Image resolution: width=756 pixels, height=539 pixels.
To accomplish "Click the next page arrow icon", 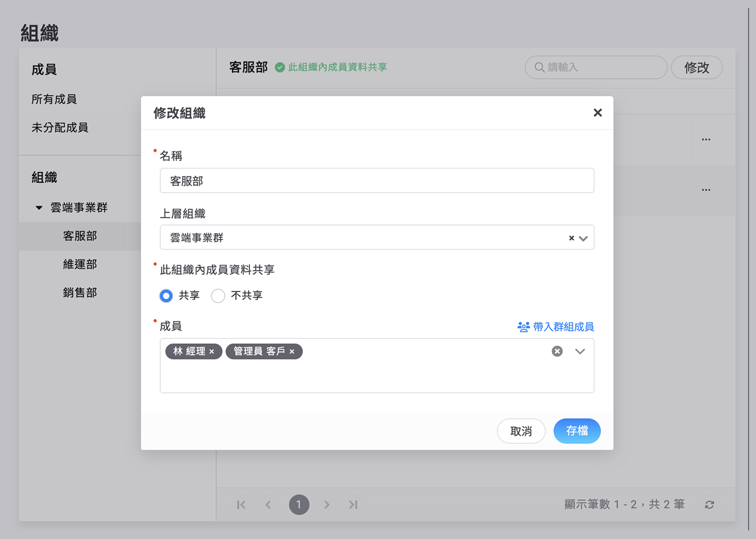I will pos(327,504).
